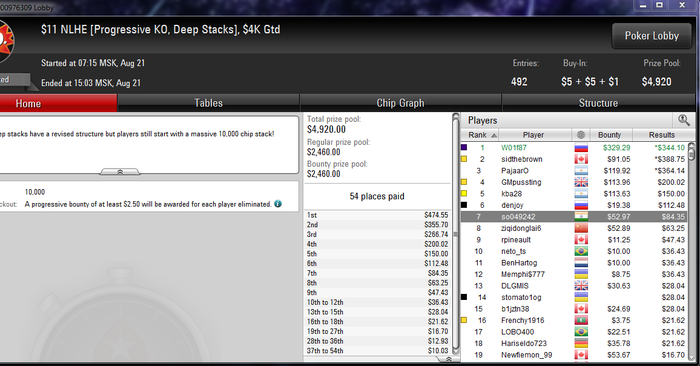
Task: Click the black marker beside denjoy
Action: (x=464, y=205)
